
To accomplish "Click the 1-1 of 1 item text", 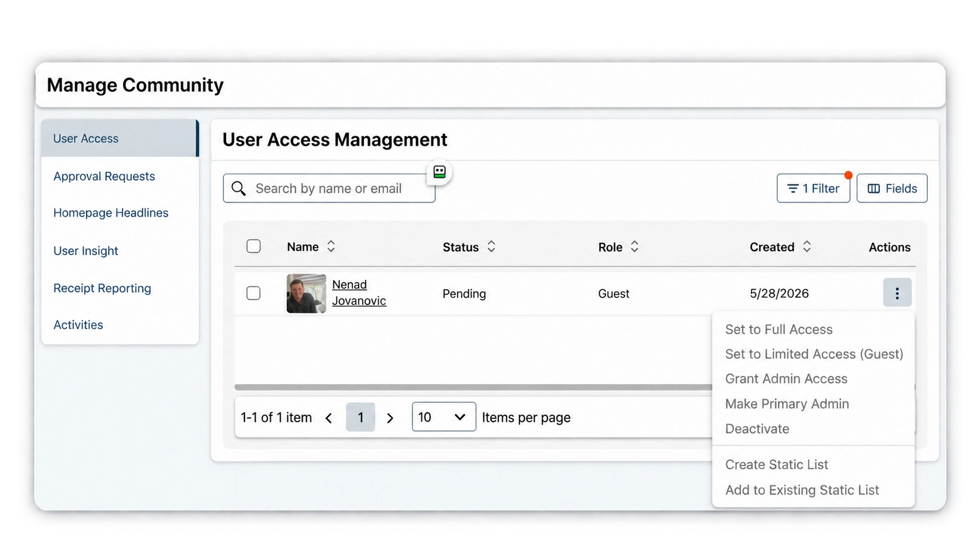I will (276, 417).
